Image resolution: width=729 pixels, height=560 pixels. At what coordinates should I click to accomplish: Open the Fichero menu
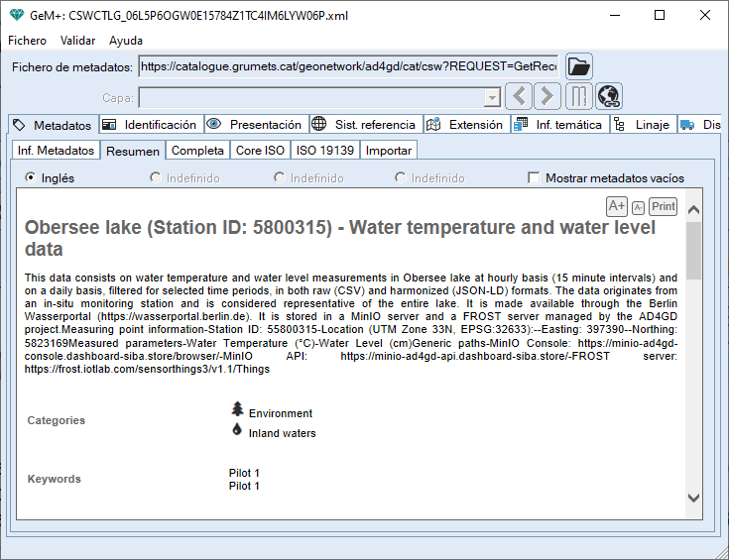(x=28, y=41)
